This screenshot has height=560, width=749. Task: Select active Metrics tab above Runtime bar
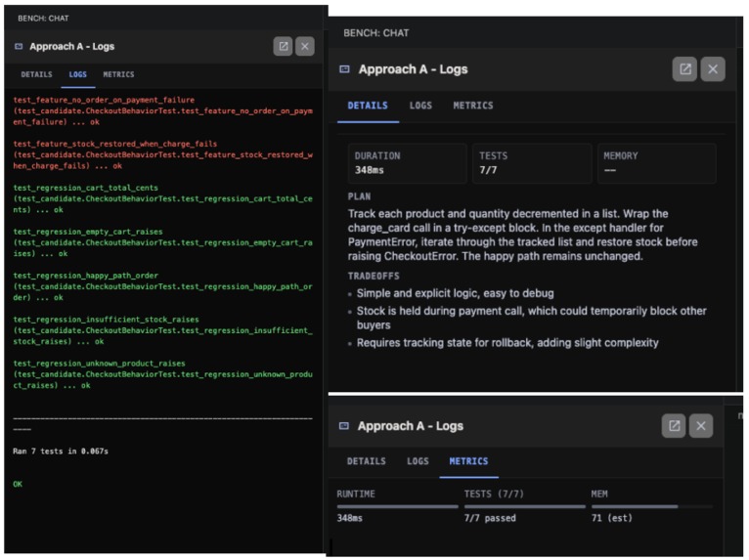(x=468, y=461)
